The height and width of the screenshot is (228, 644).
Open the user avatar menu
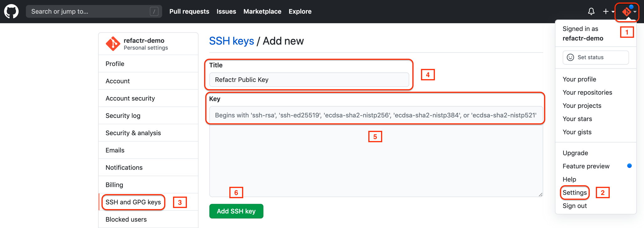(x=627, y=12)
